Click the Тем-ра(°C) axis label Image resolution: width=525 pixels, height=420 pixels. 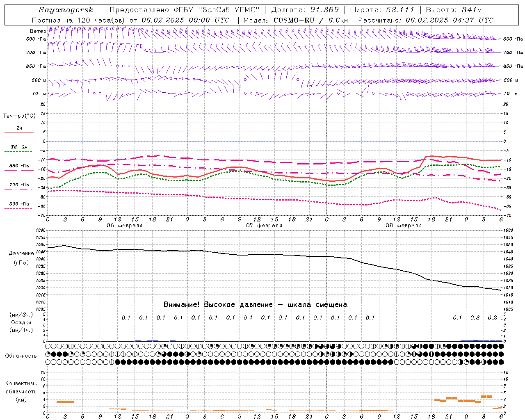point(19,116)
